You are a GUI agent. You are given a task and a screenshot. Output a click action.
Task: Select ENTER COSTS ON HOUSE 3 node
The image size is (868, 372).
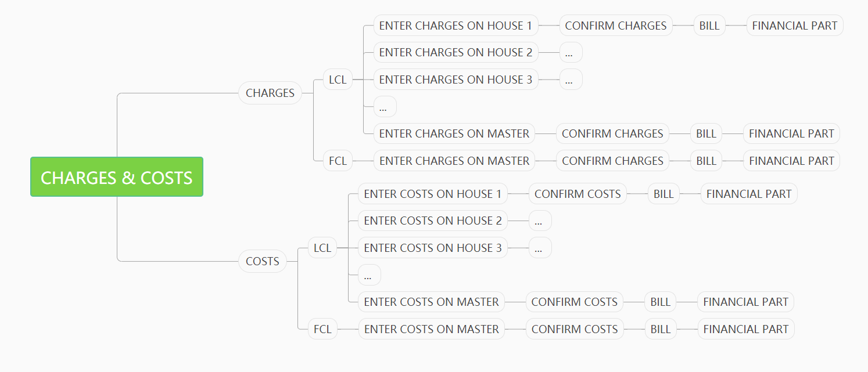pyautogui.click(x=433, y=248)
